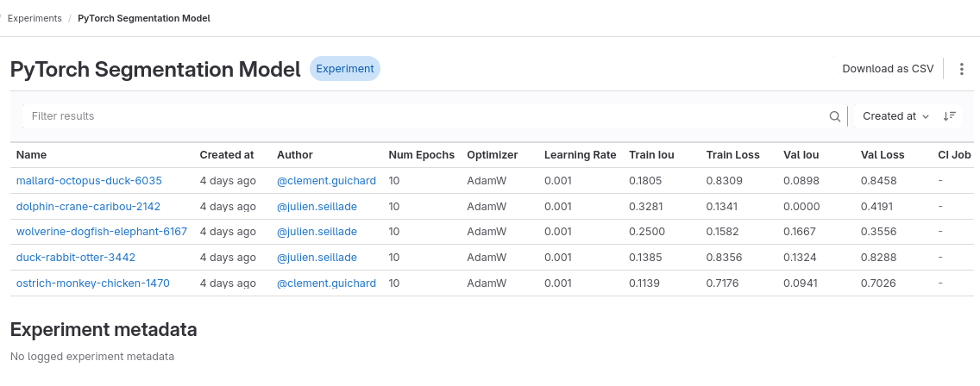Select Val Iou value 0.1667
980x386 pixels.
tap(800, 232)
